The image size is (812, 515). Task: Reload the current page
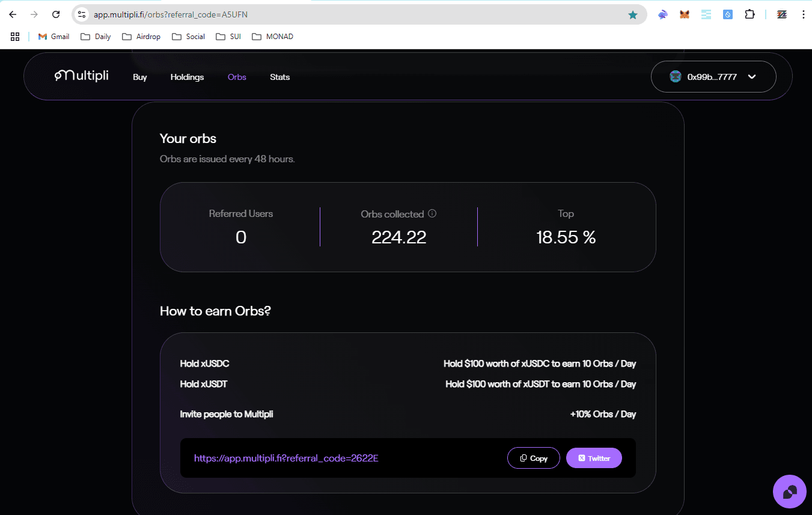(56, 14)
